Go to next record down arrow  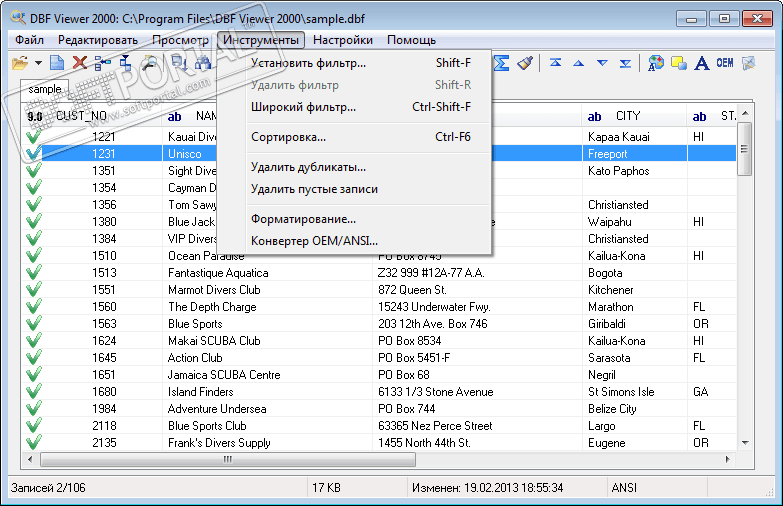click(602, 63)
